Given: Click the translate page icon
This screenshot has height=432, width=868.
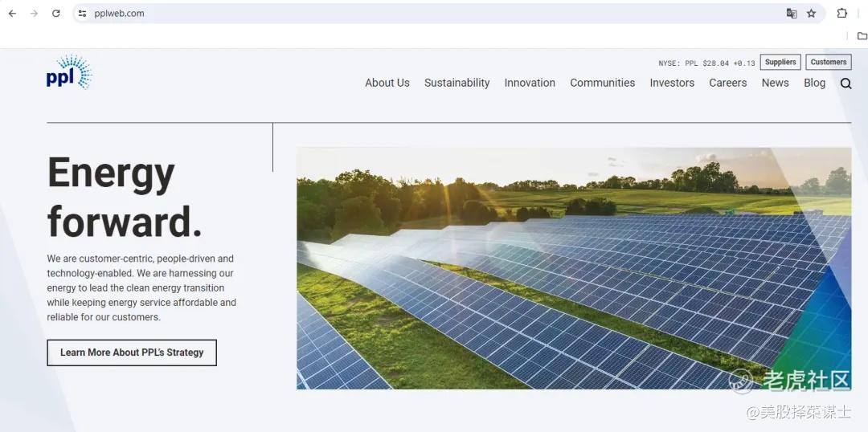Looking at the screenshot, I should pyautogui.click(x=792, y=14).
